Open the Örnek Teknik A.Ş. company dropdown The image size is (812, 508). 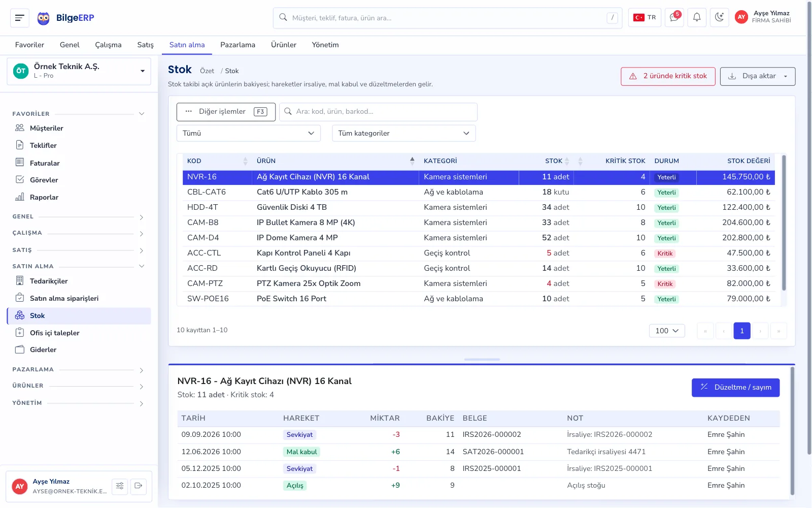79,71
